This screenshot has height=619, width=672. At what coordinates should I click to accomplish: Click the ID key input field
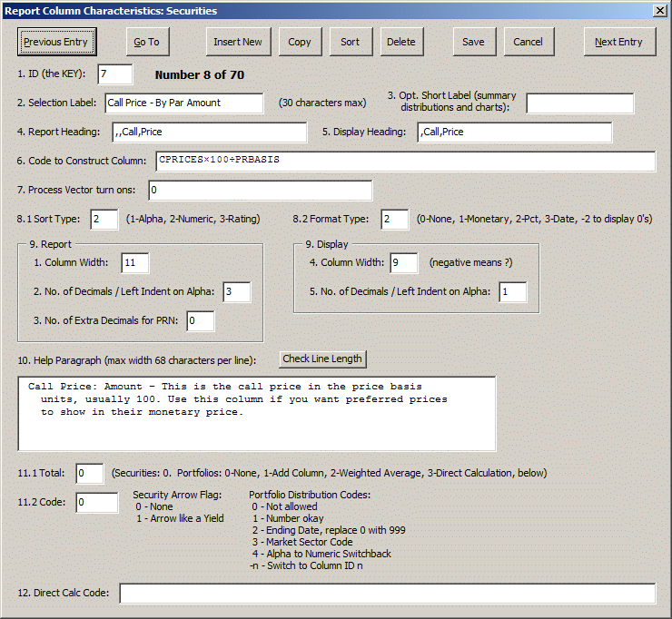[115, 74]
